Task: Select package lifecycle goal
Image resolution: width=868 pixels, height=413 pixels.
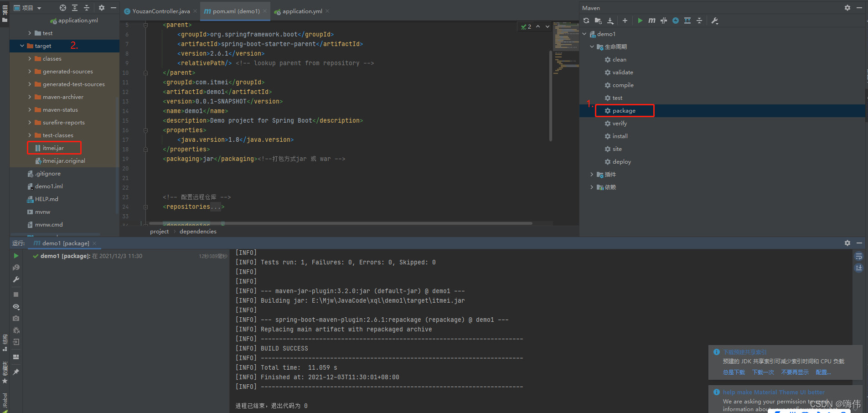Action: click(624, 110)
